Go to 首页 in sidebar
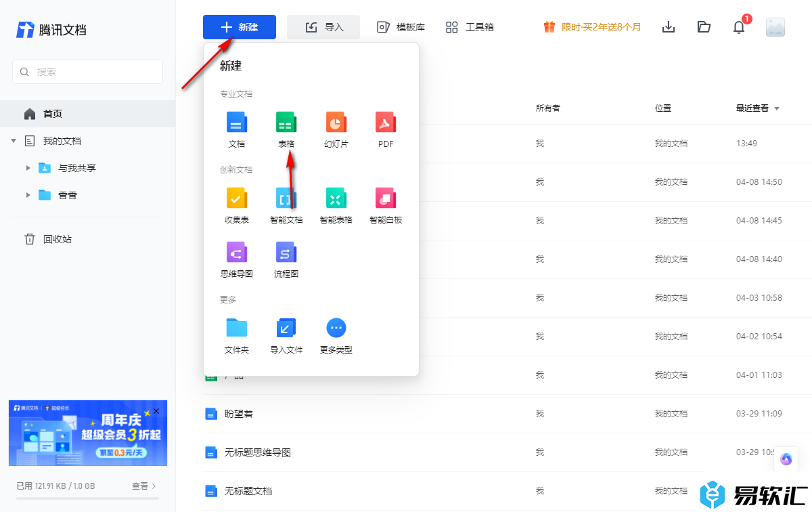Screen dimensions: 812x512 click(x=53, y=114)
